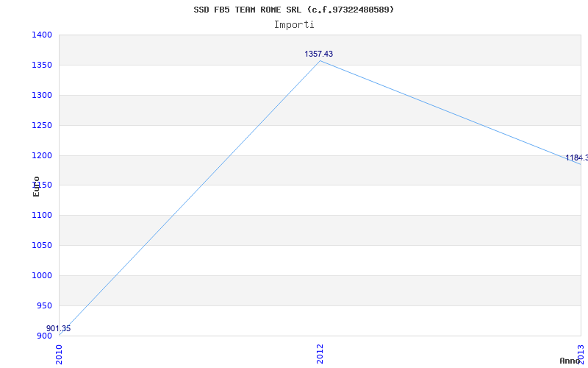Click the 1184.3 data label at right edge

click(x=576, y=158)
